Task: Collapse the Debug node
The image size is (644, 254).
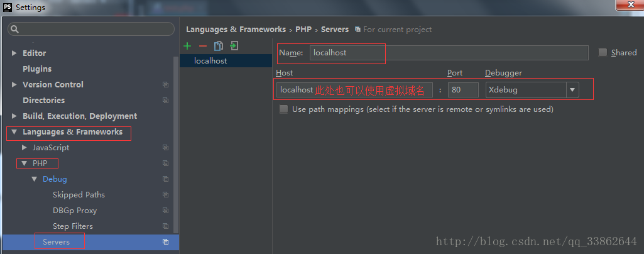Action: tap(34, 179)
